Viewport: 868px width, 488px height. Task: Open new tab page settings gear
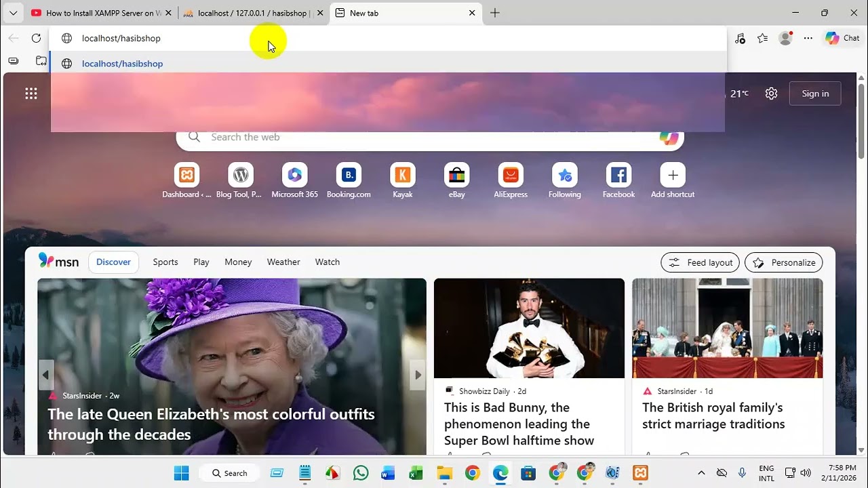click(771, 94)
